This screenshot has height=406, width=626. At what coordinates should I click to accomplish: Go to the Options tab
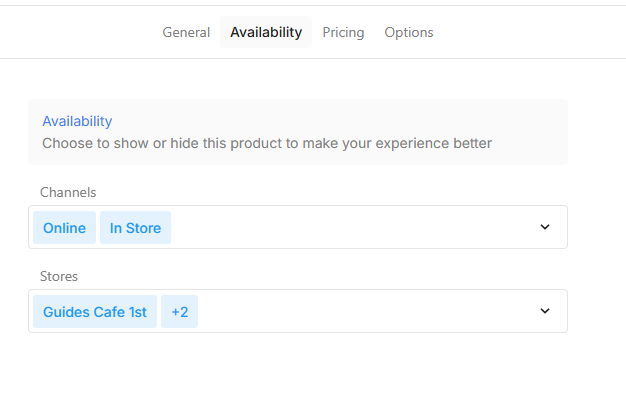[x=408, y=32]
